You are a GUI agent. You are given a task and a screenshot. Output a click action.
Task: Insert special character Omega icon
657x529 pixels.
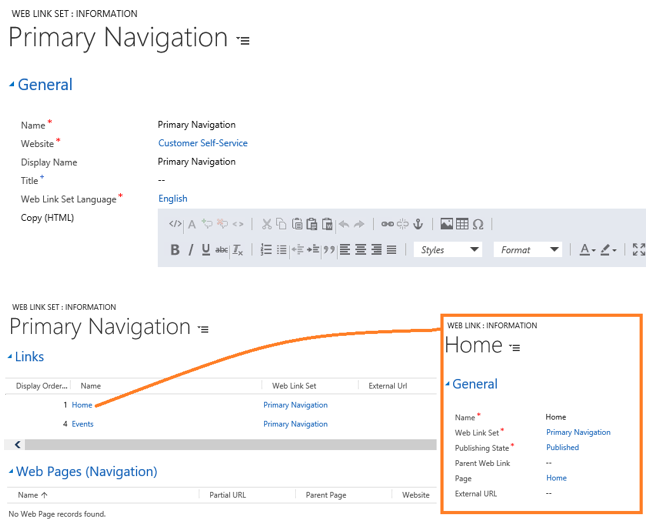pos(478,225)
